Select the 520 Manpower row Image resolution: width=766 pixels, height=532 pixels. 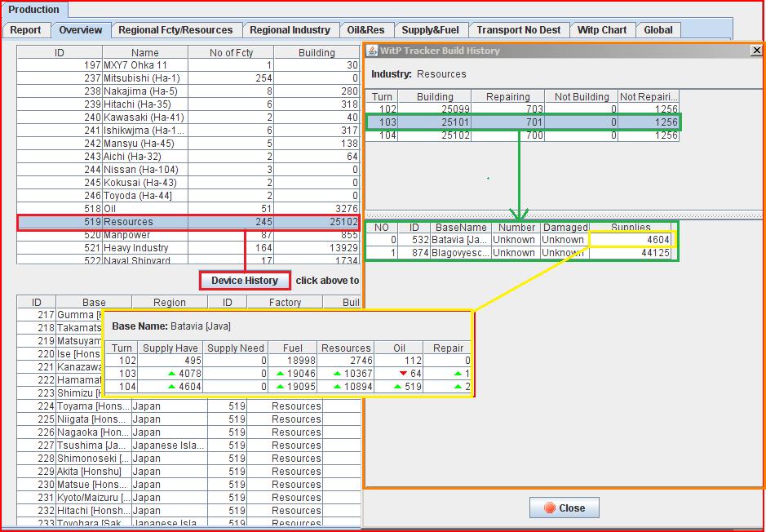click(x=188, y=235)
